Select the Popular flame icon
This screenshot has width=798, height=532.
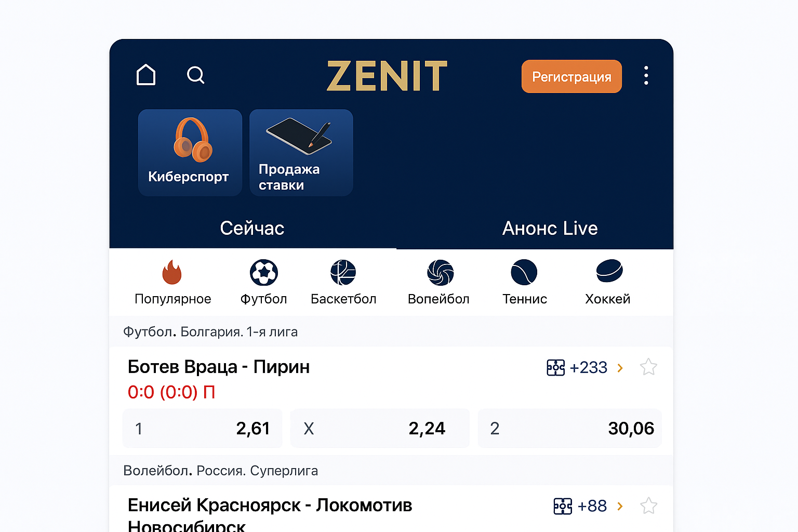click(172, 272)
